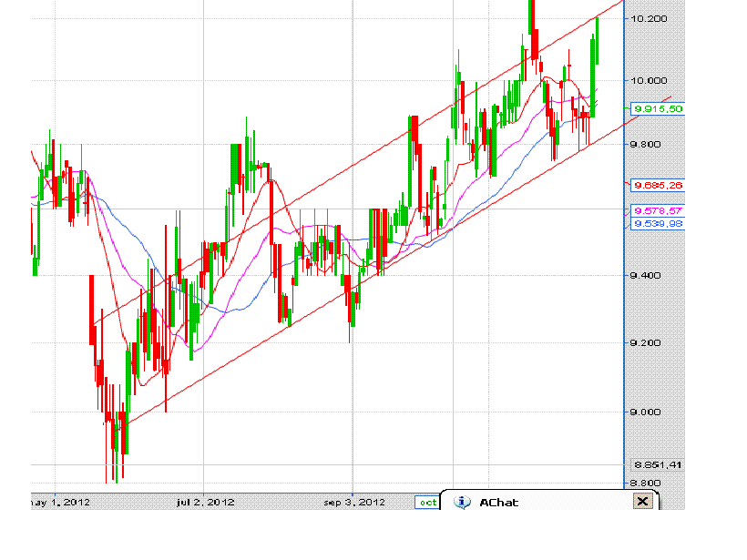Click the 10.000 price axis value

(649, 80)
